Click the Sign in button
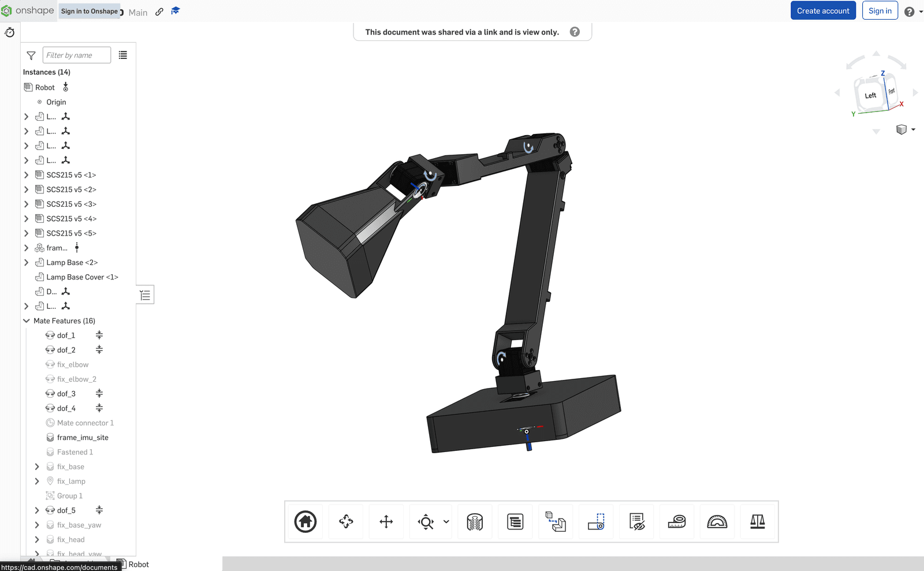The image size is (924, 571). 880,11
